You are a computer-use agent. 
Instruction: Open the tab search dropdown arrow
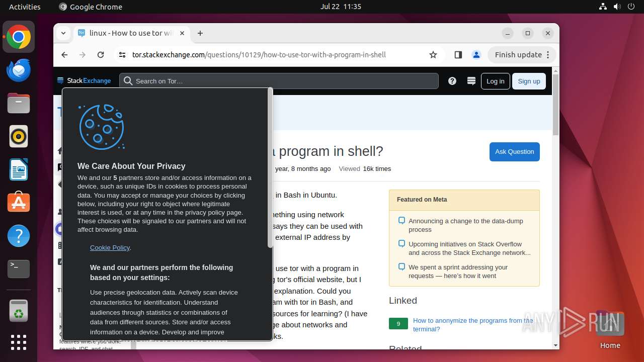pyautogui.click(x=63, y=33)
